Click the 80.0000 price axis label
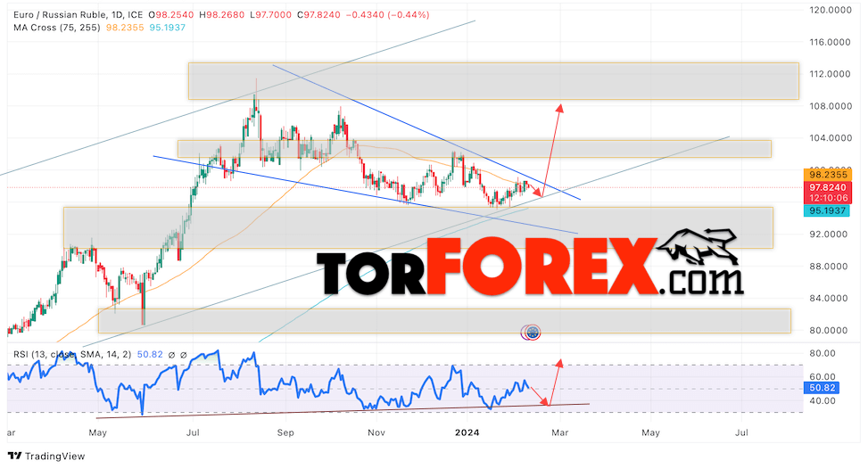The image size is (868, 469). [x=828, y=331]
